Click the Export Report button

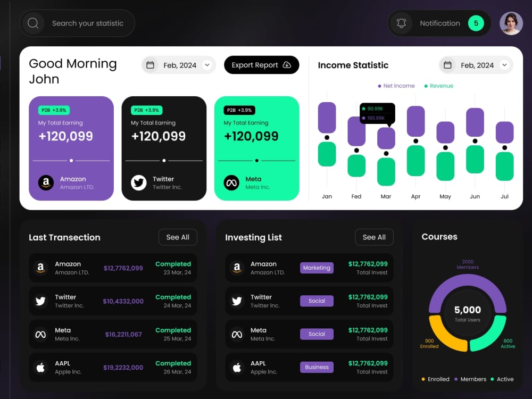click(x=262, y=65)
